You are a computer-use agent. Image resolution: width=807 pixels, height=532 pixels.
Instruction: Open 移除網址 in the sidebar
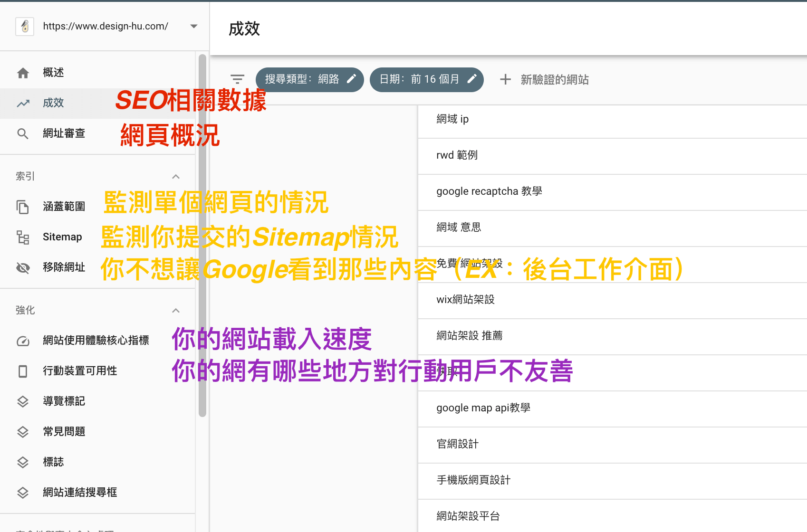[x=97, y=267]
